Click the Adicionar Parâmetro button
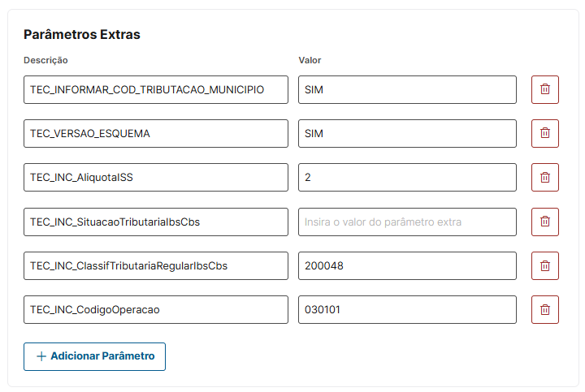 coord(94,356)
